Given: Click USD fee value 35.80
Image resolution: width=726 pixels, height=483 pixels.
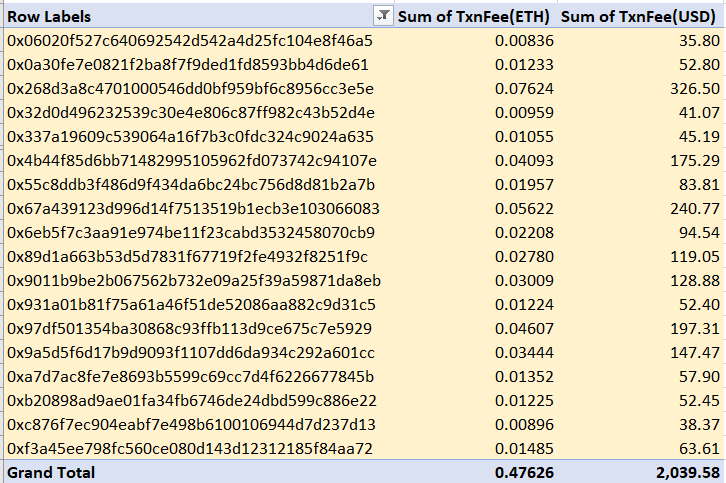Looking at the screenshot, I should (699, 41).
